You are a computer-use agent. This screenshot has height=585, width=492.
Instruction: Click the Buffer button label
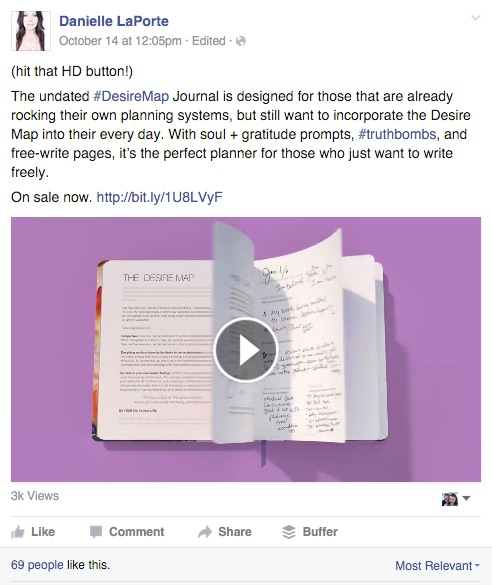point(320,532)
